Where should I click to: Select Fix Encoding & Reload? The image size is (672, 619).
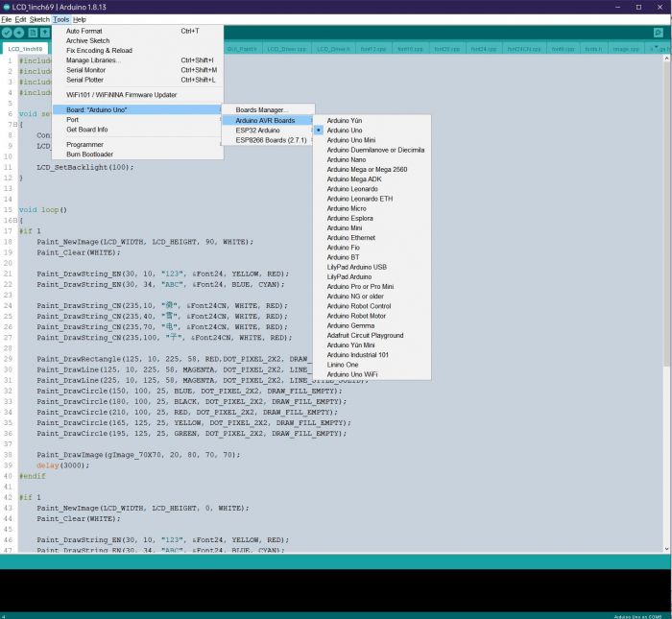tap(137, 50)
